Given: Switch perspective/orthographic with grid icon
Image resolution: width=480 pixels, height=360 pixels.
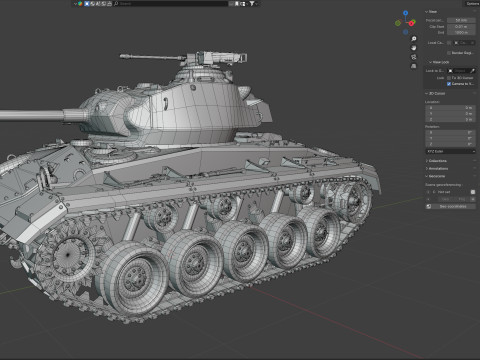Looking at the screenshot, I should 414,66.
